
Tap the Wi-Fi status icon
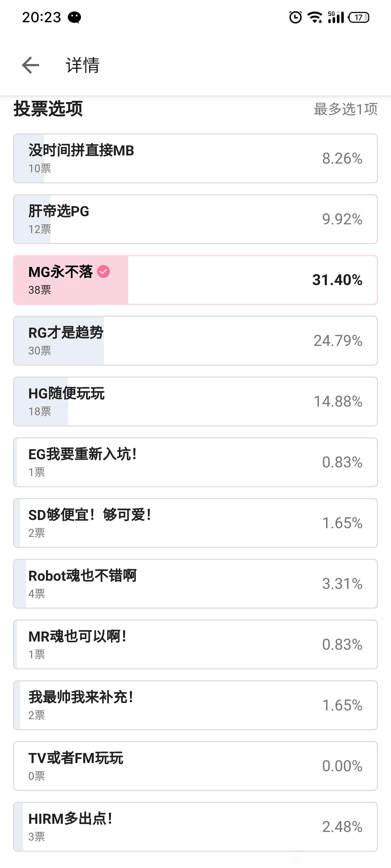pos(315,17)
